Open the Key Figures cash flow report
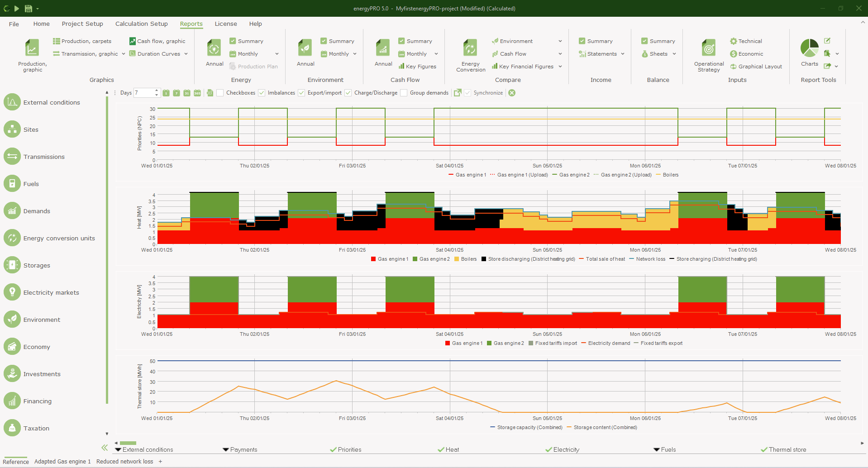Viewport: 868px width, 468px height. point(417,67)
